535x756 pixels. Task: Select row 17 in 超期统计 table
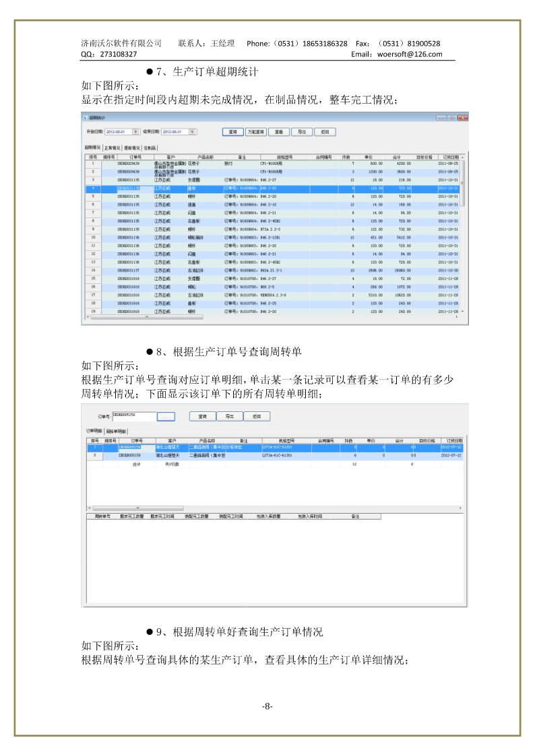[273, 295]
